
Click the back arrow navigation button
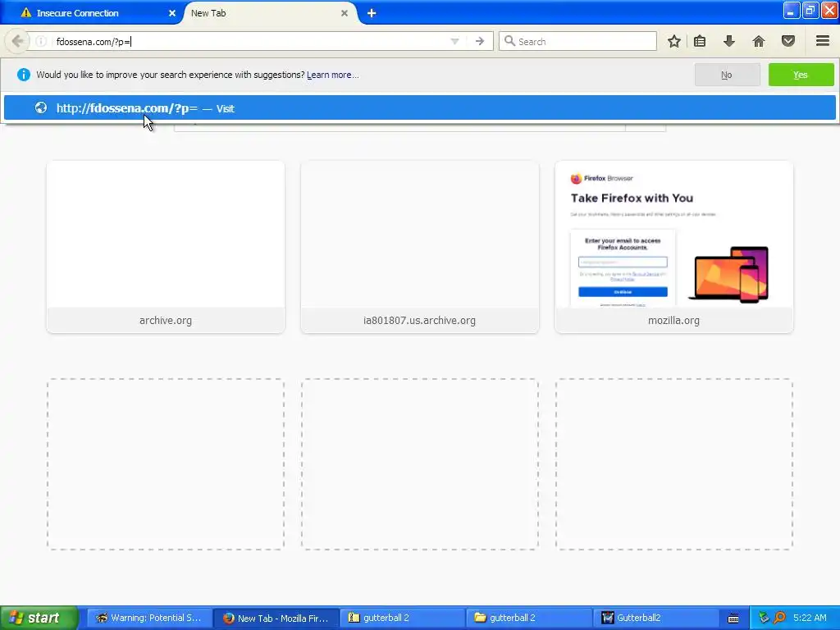pyautogui.click(x=17, y=41)
